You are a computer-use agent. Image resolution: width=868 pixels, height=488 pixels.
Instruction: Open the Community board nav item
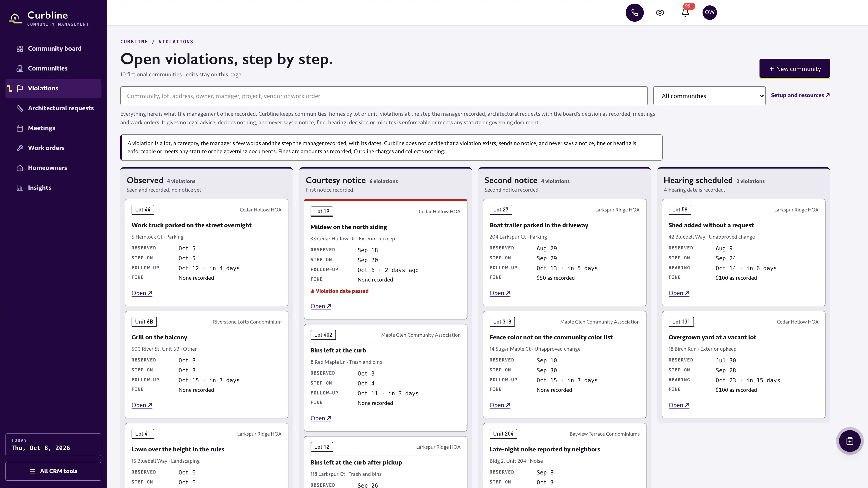point(53,49)
